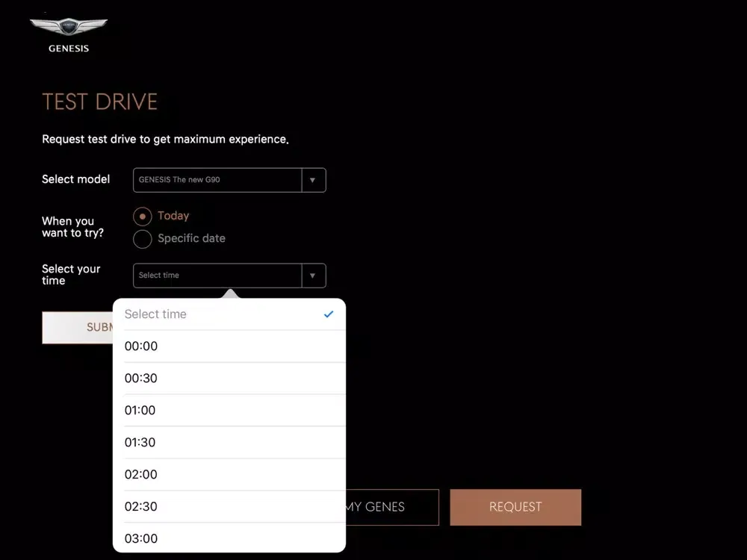
Task: Select 02:30 from the time list
Action: point(229,507)
